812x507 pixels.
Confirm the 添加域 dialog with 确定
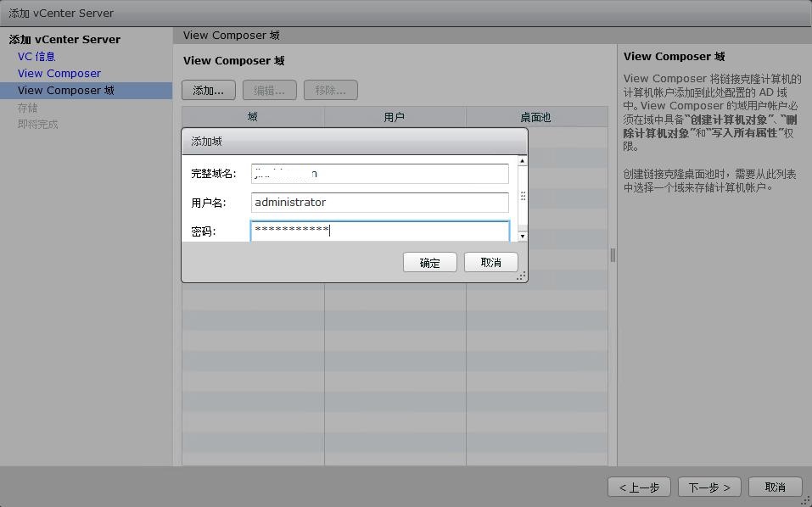429,262
